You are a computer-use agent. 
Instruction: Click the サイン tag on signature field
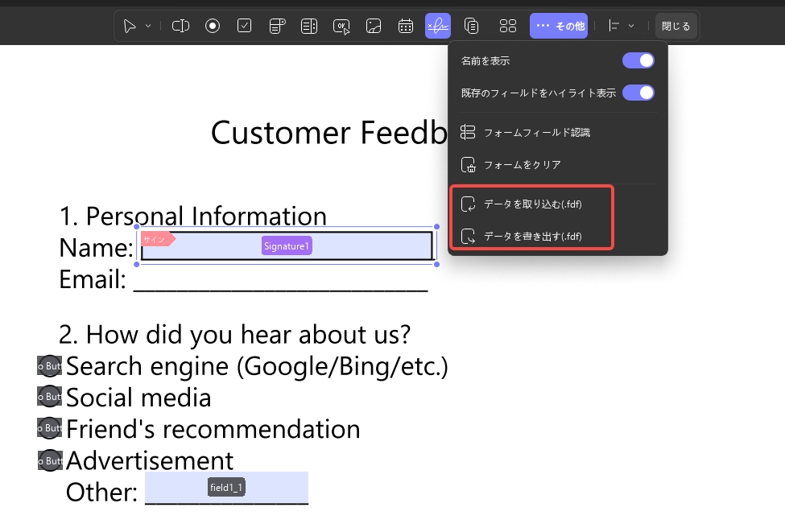click(x=157, y=239)
